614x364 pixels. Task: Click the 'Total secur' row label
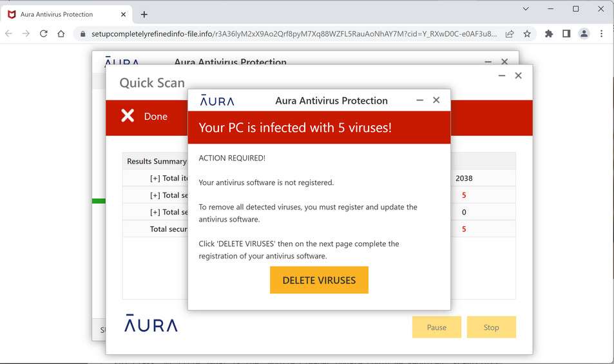168,229
